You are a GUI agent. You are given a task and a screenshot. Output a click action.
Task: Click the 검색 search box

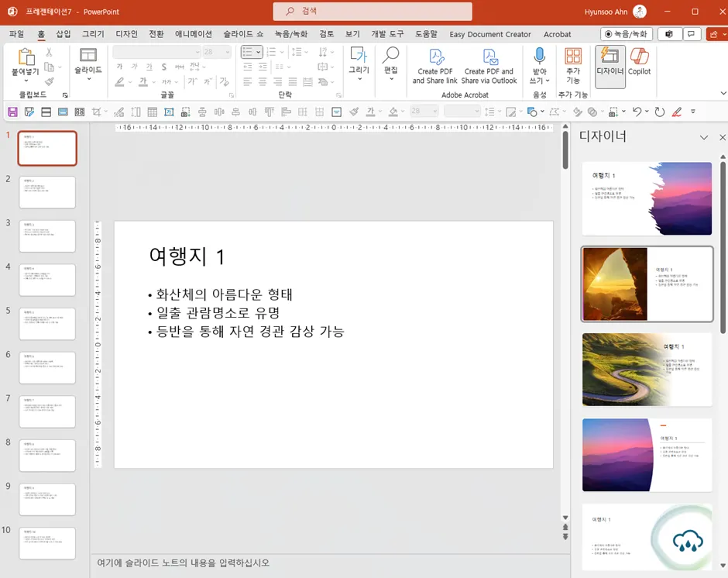click(x=373, y=12)
